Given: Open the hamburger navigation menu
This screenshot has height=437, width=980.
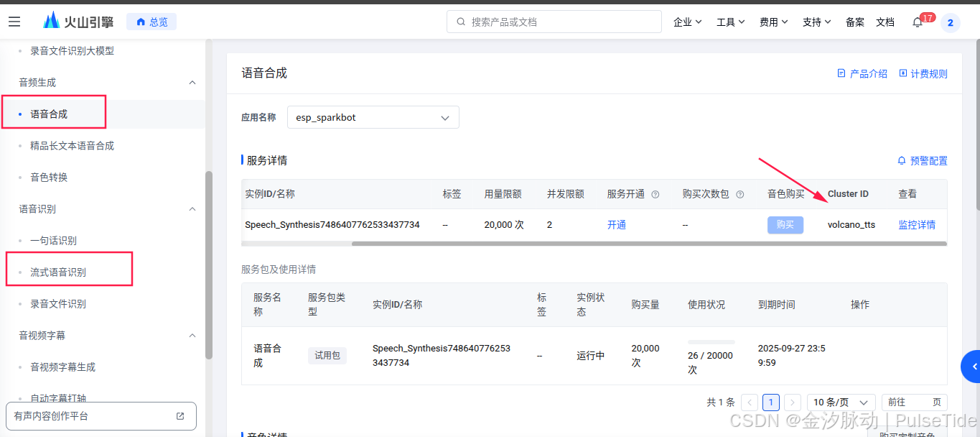Looking at the screenshot, I should click(x=14, y=22).
